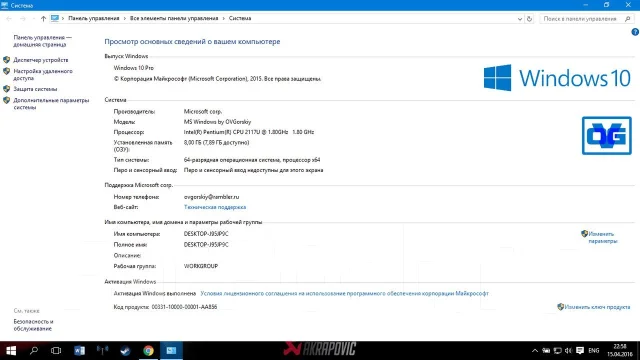Click the shield icon beside remote access settings

pyautogui.click(x=7, y=71)
